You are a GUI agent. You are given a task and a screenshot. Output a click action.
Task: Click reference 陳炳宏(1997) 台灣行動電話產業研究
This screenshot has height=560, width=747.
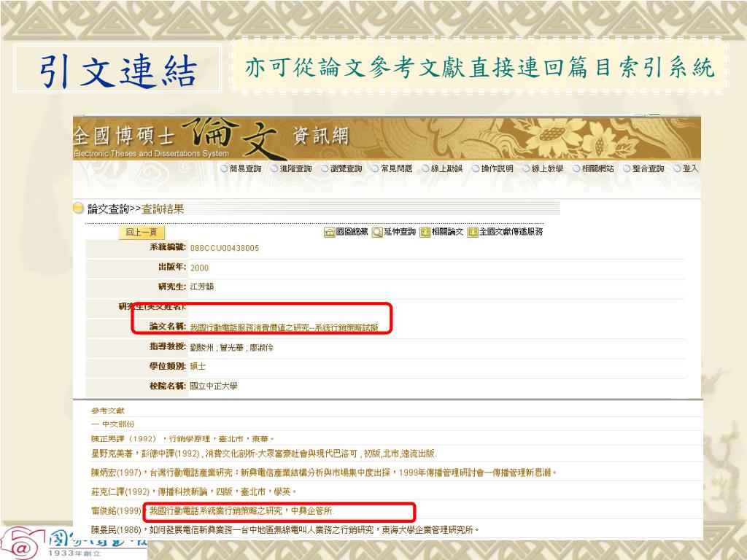coord(324,472)
